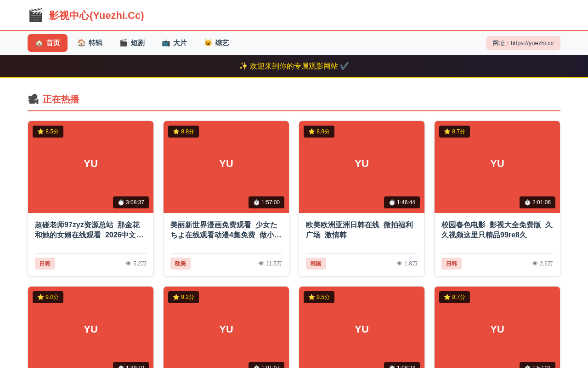Go to the 首页 home tab

tap(47, 43)
